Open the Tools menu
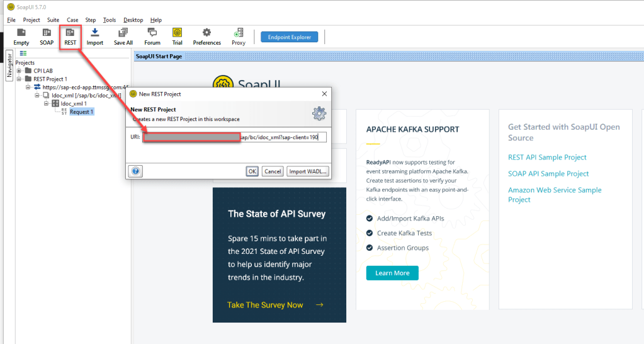 (110, 20)
